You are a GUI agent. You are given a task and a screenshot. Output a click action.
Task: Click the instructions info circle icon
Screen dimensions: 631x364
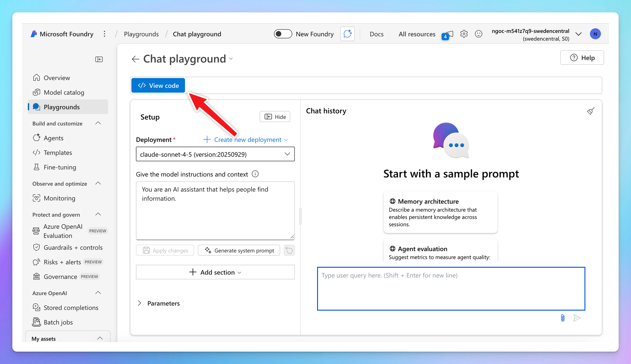pos(255,174)
